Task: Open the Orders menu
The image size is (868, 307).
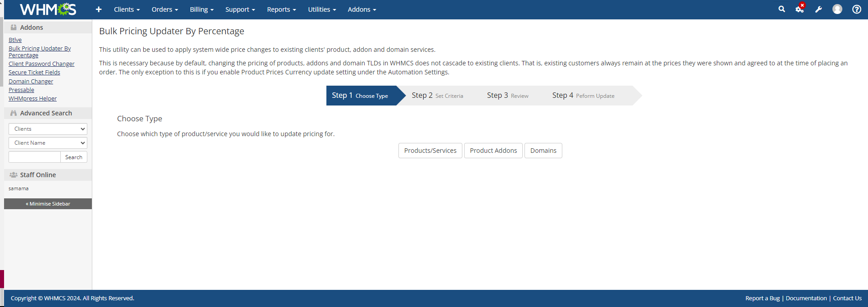Action: pyautogui.click(x=165, y=9)
